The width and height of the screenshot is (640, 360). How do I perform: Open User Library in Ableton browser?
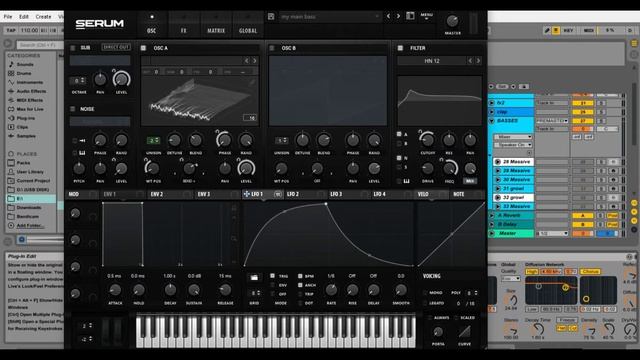pos(30,171)
